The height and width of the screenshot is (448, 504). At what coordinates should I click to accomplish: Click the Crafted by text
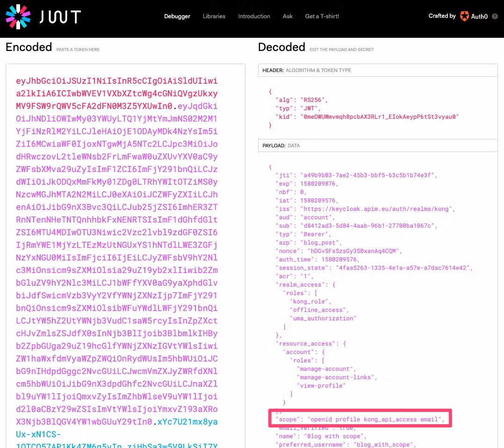(x=442, y=16)
